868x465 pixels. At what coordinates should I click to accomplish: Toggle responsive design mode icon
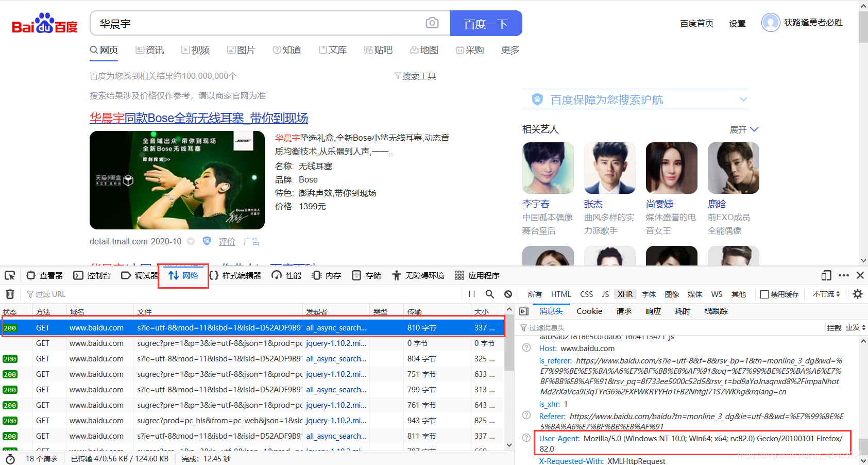tap(826, 275)
